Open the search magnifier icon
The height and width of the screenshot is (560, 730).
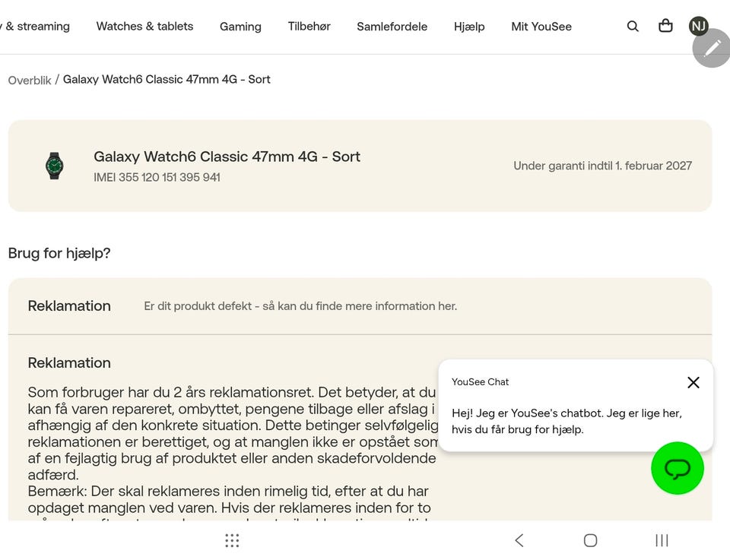pos(633,27)
